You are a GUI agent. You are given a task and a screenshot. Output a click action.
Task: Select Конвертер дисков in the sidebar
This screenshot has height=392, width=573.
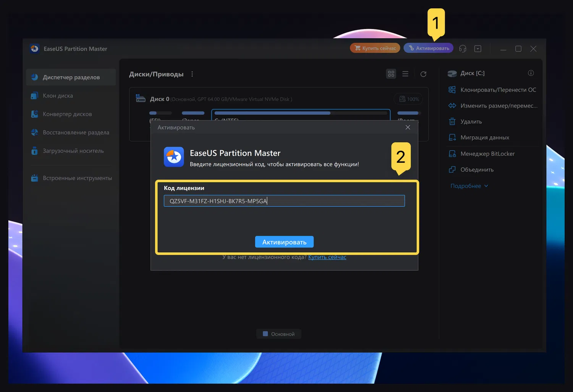(71, 114)
